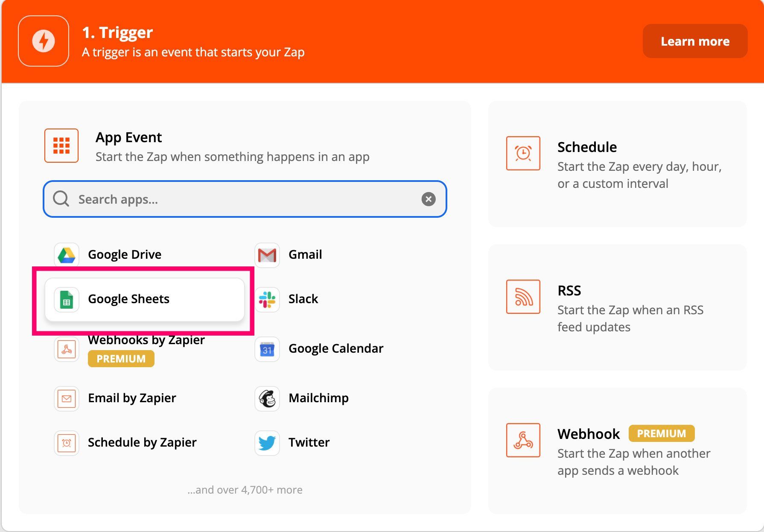764x532 pixels.
Task: Pick Schedule by Zapier option
Action: (x=142, y=442)
